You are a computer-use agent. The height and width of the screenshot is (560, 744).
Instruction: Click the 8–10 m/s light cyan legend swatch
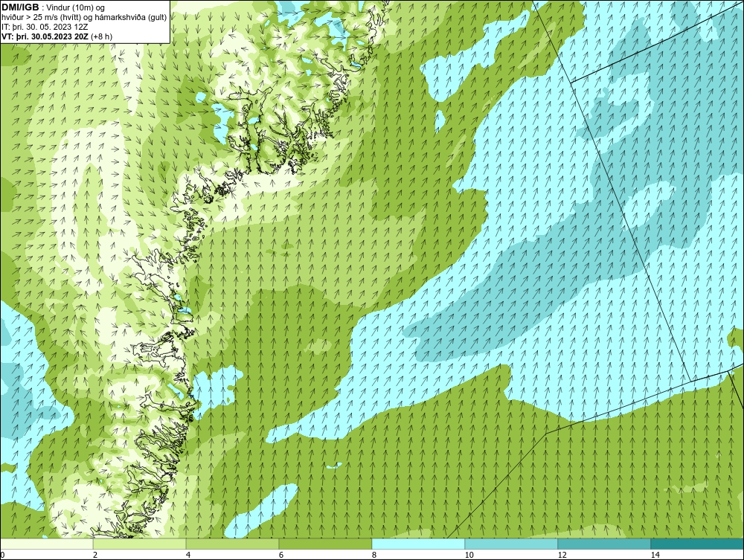coord(418,544)
